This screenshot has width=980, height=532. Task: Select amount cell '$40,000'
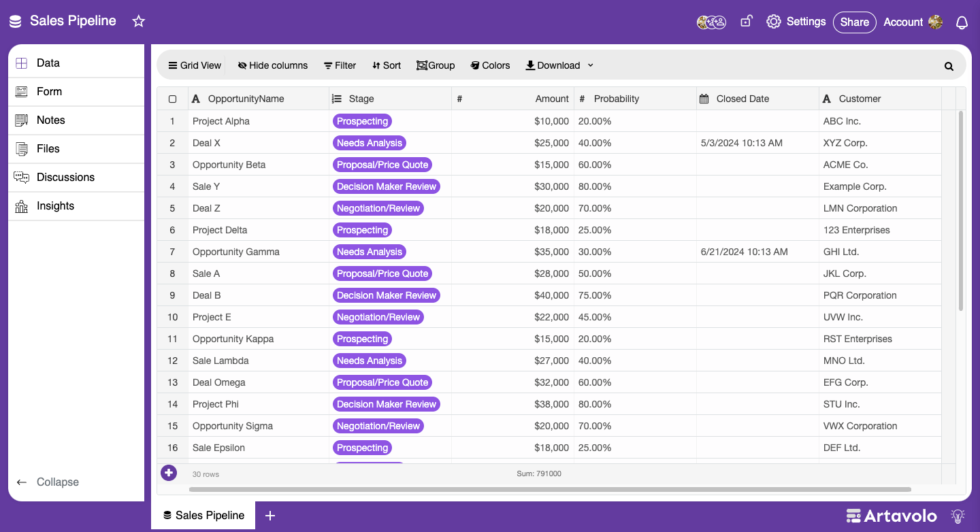pos(512,295)
